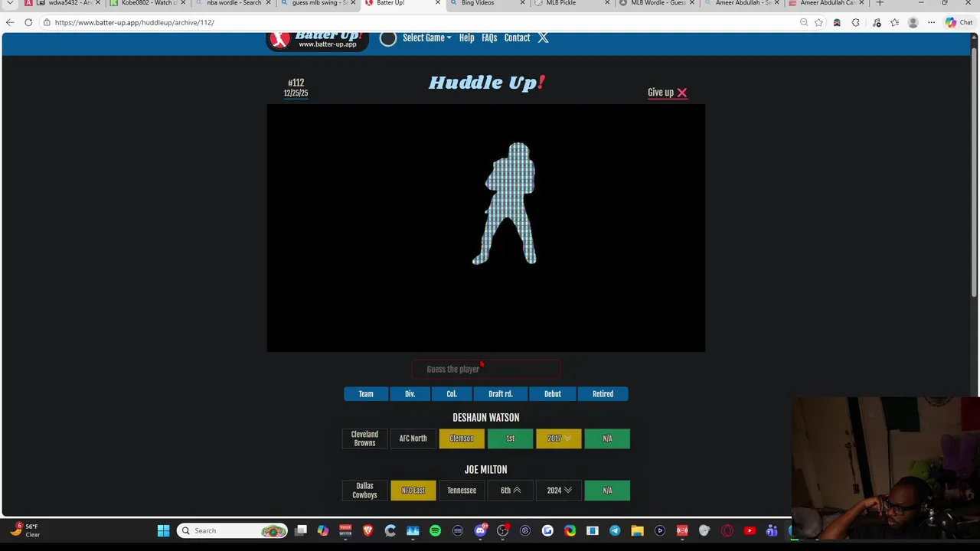This screenshot has height=551, width=980.
Task: Open browser Settings and more menu
Action: point(931,22)
